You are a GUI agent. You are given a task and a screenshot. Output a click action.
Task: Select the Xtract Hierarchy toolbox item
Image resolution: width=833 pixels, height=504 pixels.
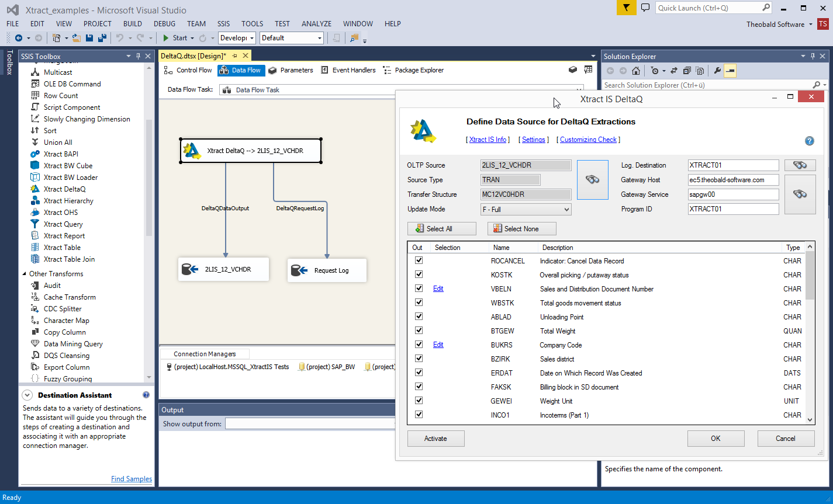[68, 201]
